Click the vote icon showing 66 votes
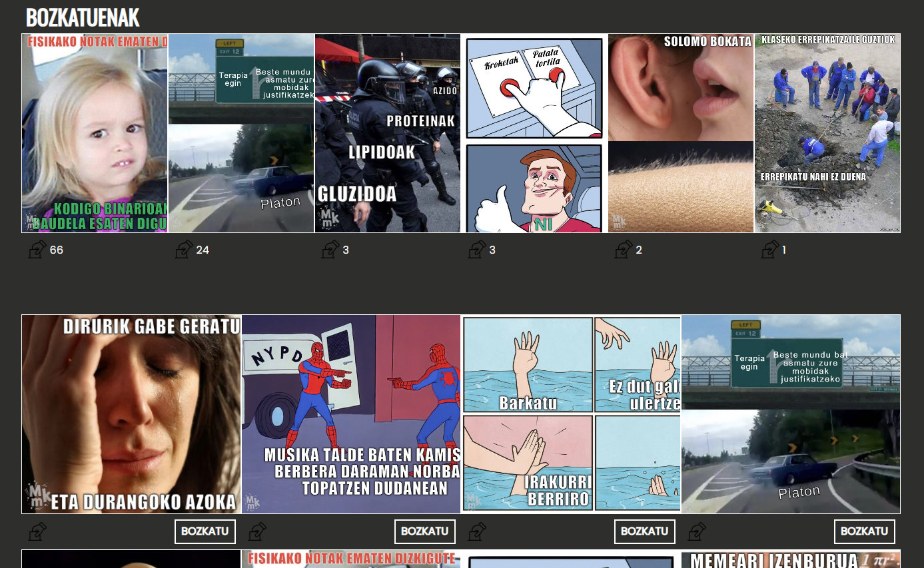The height and width of the screenshot is (568, 924). pyautogui.click(x=37, y=250)
